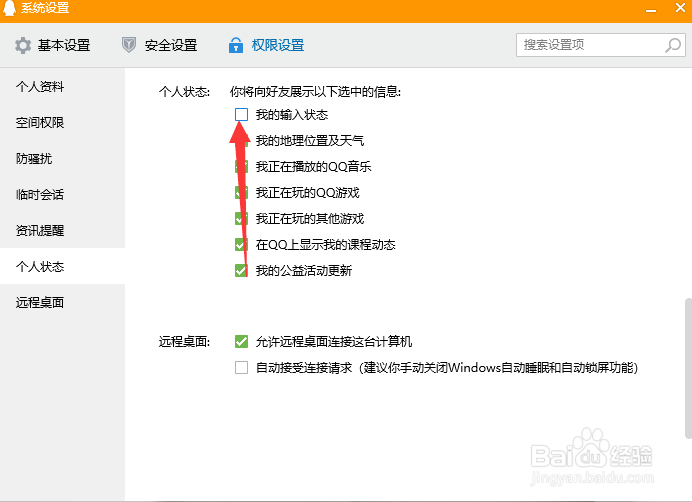Select the 权限设置 lock icon
This screenshot has height=502, width=692.
coord(236,45)
